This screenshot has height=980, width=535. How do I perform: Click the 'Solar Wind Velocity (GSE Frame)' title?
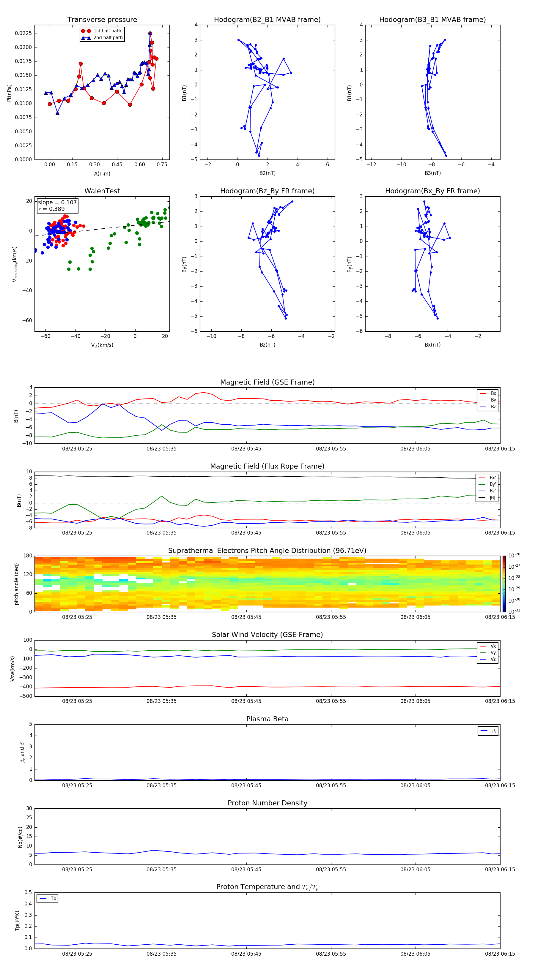(267, 635)
